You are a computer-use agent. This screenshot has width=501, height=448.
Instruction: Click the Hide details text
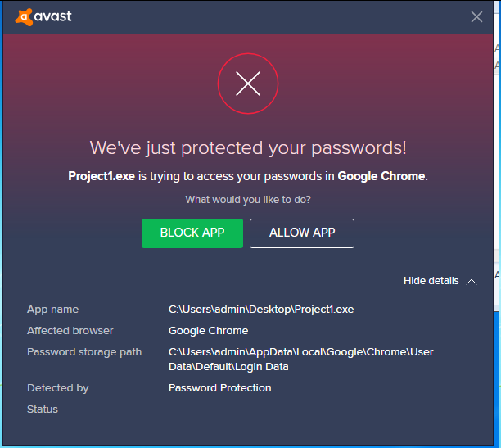point(431,281)
